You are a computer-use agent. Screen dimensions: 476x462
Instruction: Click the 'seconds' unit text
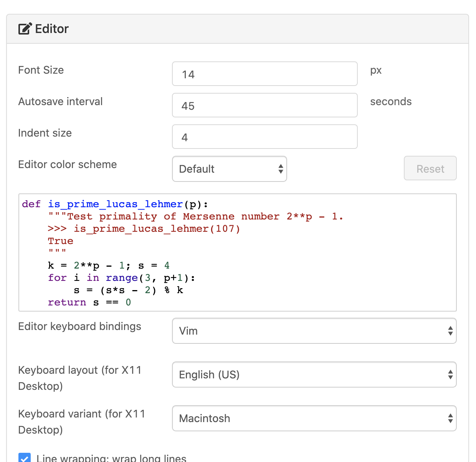391,102
